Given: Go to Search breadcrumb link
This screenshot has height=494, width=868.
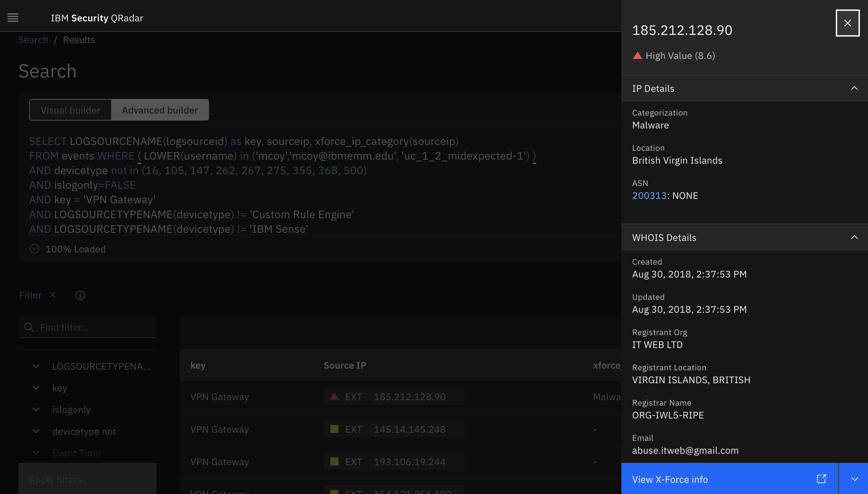Looking at the screenshot, I should 33,40.
